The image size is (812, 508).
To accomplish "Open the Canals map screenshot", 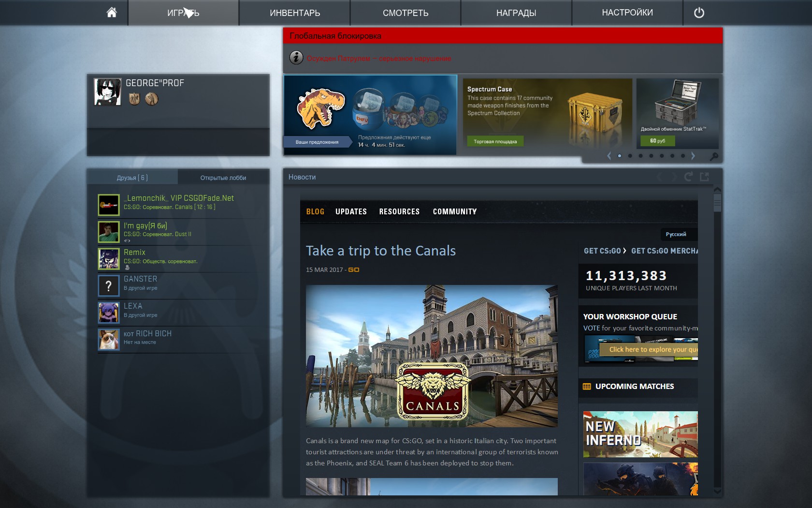I will (432, 356).
